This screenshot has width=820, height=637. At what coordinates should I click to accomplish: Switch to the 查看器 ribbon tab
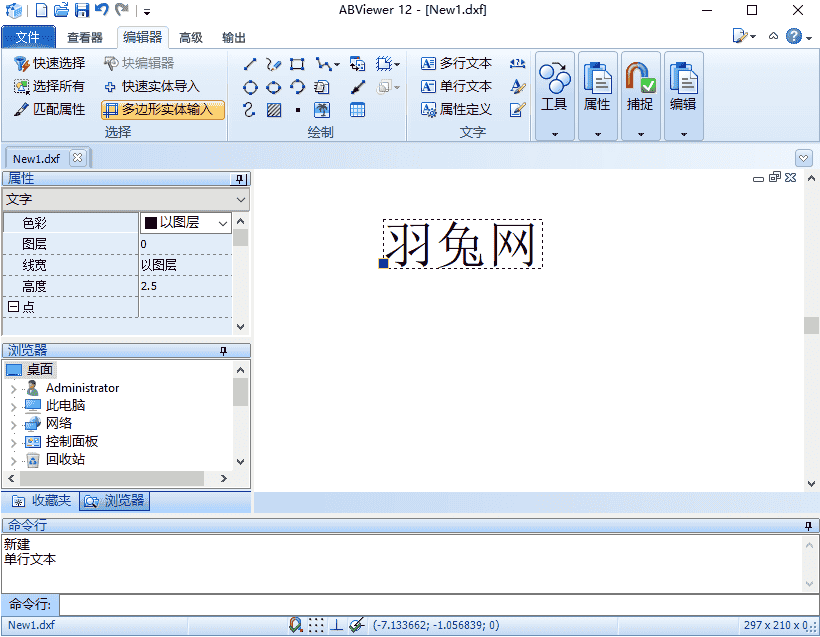[x=84, y=37]
